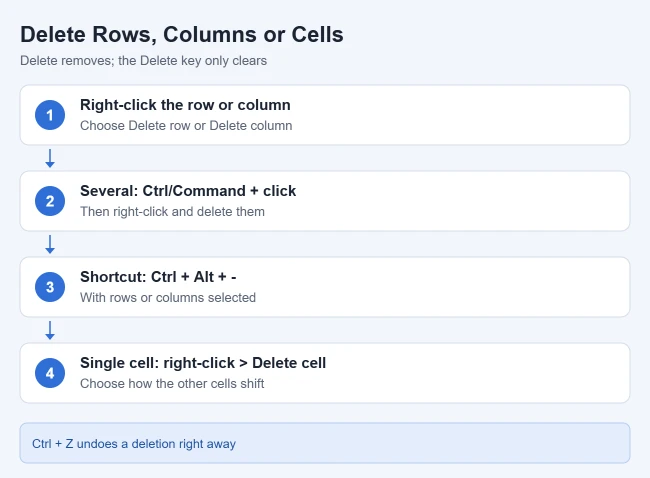Click 'Right-click the row or column' title

(185, 105)
